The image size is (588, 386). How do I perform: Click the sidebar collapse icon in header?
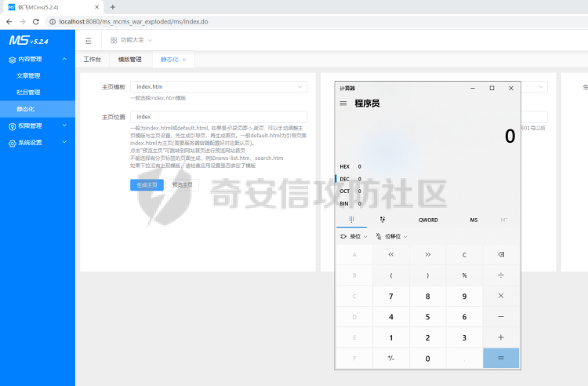[x=89, y=40]
